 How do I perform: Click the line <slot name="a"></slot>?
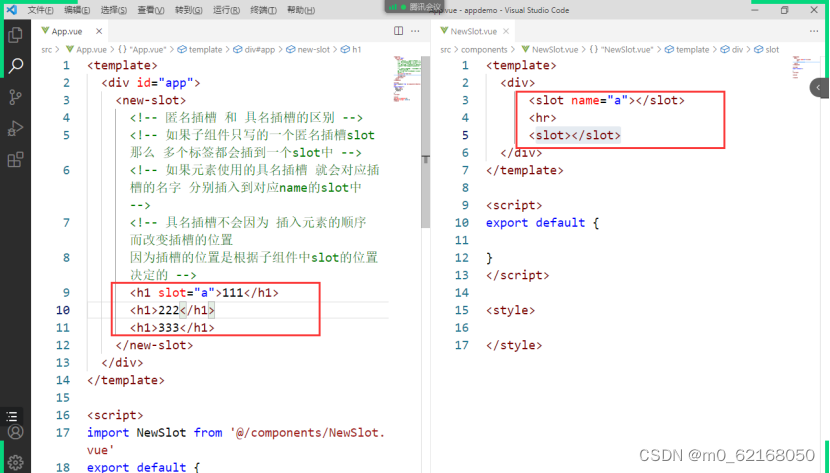pos(607,101)
